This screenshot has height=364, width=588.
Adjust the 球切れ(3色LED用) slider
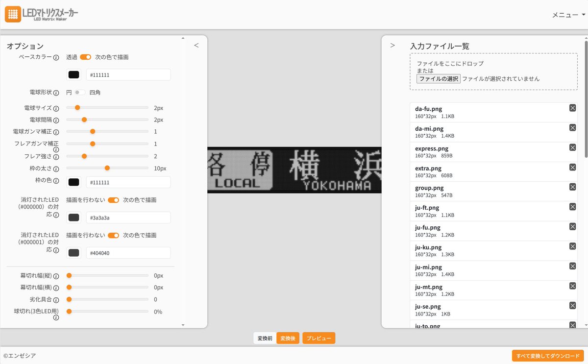click(107, 311)
